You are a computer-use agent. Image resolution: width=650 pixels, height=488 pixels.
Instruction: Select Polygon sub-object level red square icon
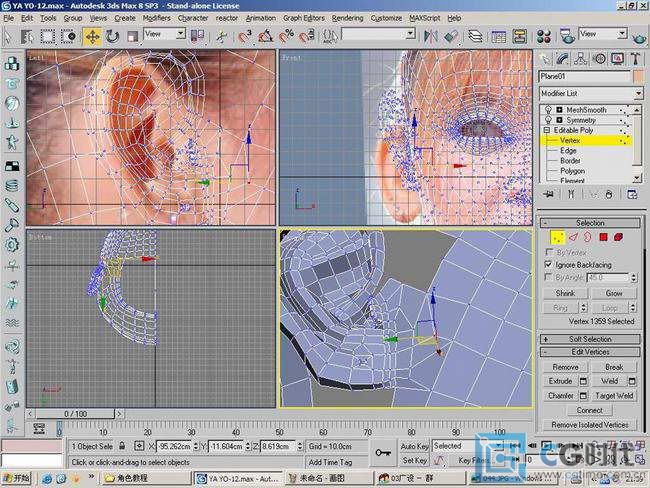click(603, 238)
